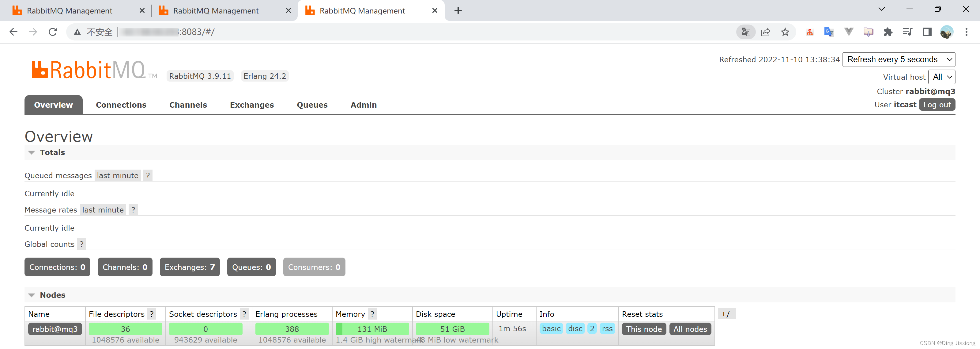Click the File descriptors 36 bar
Screen dimensions: 980x349
pyautogui.click(x=126, y=329)
